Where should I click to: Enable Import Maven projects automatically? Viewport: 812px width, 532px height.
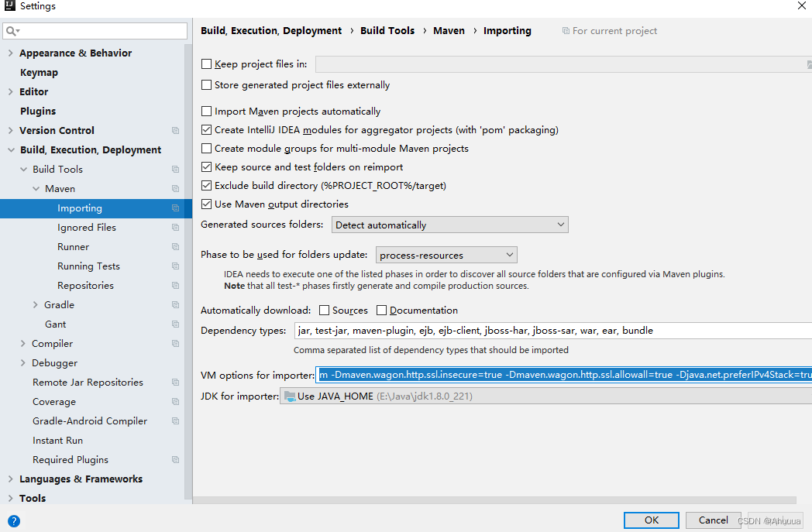point(206,111)
